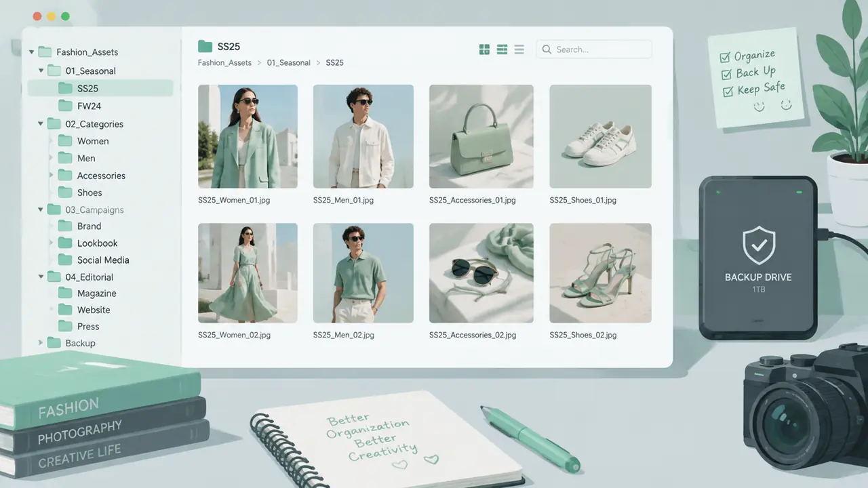This screenshot has height=488, width=868.
Task: Click the Backup Drive shield icon
Action: [x=758, y=245]
